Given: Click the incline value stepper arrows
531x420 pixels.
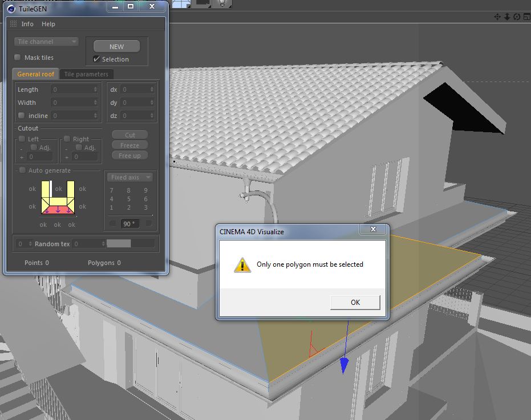Looking at the screenshot, I should (95, 116).
